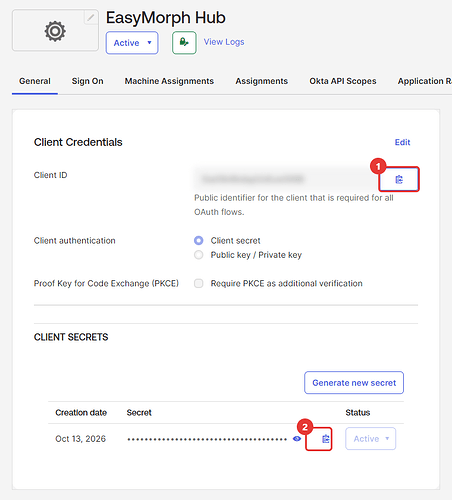Click Proof Key for Code Exchange label
This screenshot has width=452, height=500.
pos(106,283)
